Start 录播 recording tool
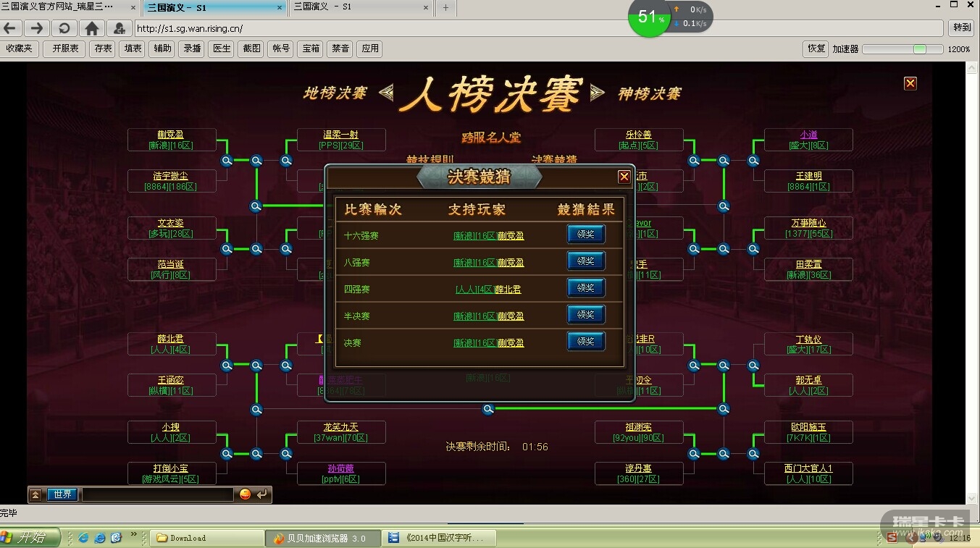The height and width of the screenshot is (548, 980). click(192, 49)
